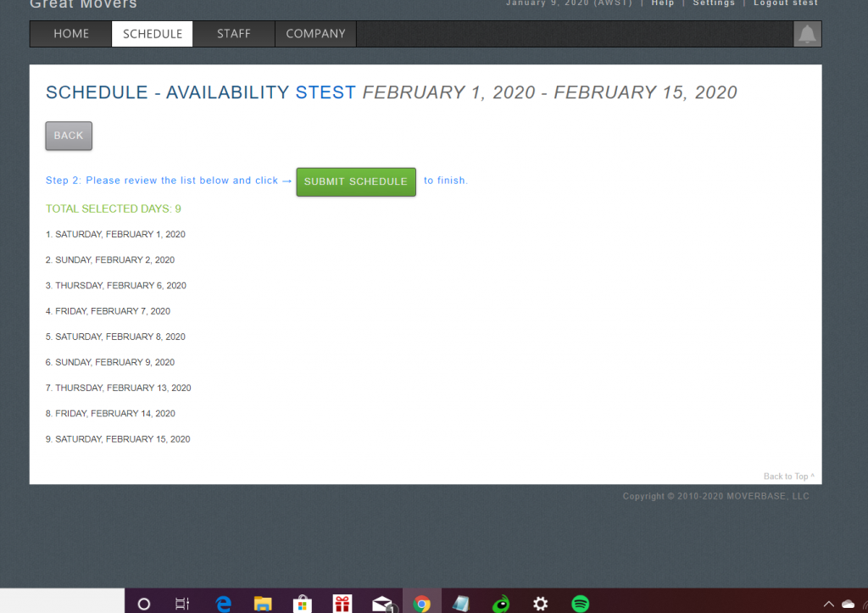Open the Help link in header

click(x=663, y=3)
